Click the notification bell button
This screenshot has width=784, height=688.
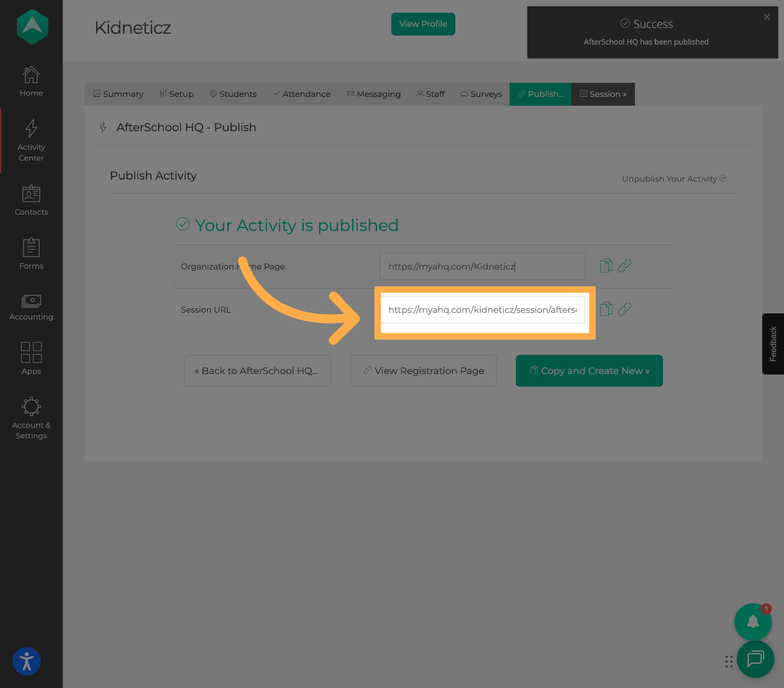pos(753,622)
